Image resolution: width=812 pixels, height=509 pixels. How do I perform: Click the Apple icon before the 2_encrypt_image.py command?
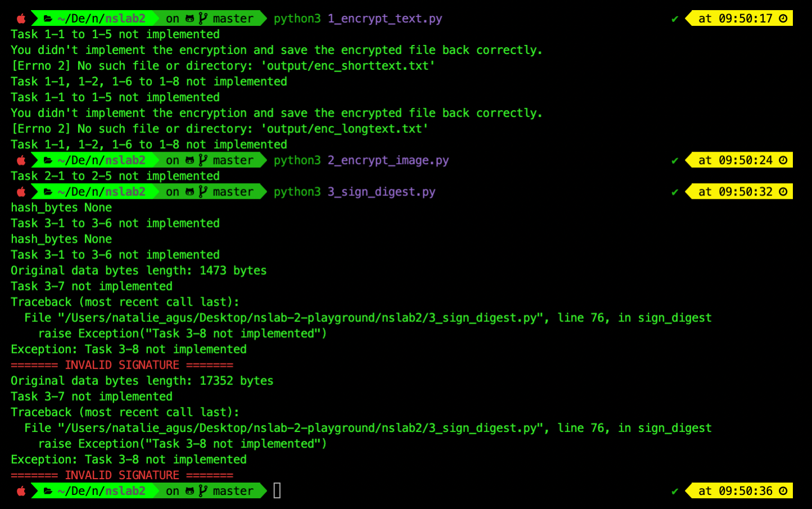tap(21, 161)
